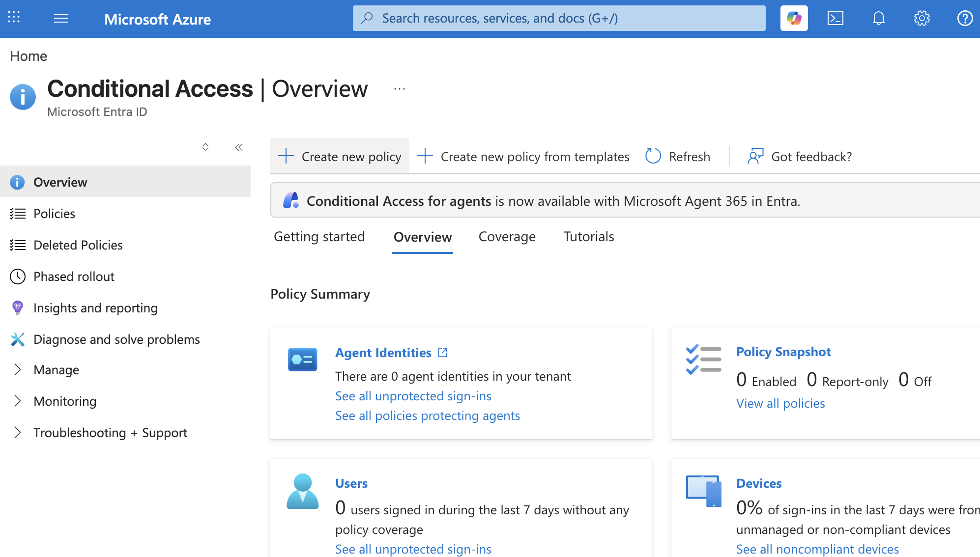Open the Tutorials tab
The height and width of the screenshot is (557, 980).
[x=589, y=237]
